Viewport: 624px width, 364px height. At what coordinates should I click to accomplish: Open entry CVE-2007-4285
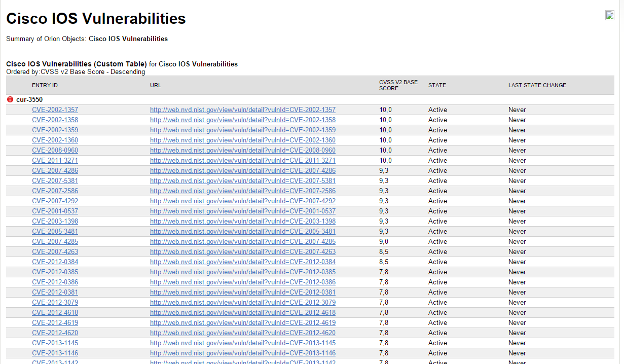pyautogui.click(x=55, y=241)
